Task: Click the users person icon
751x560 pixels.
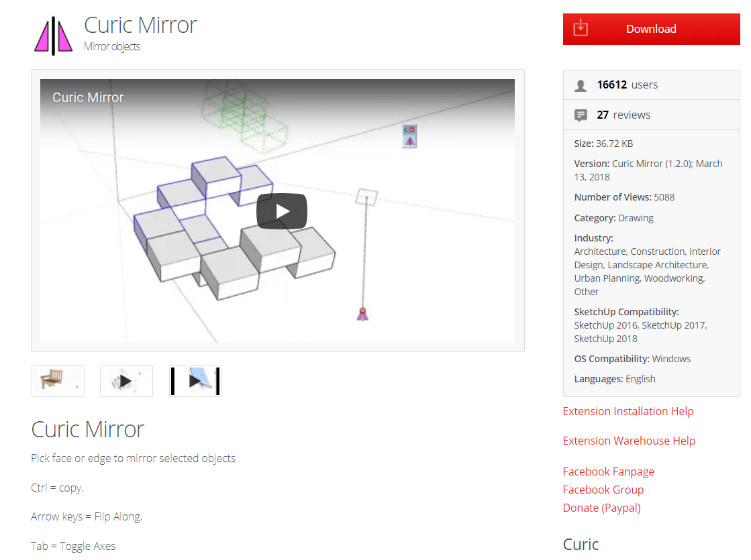Action: [581, 85]
